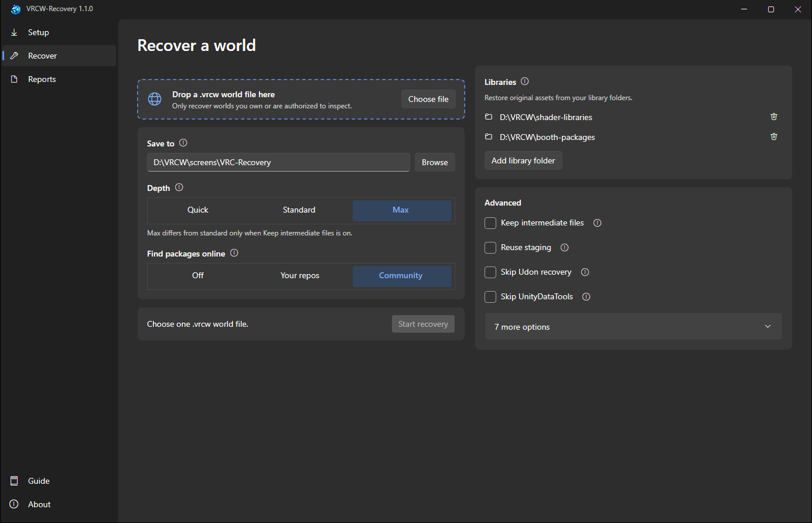Open the About page
The image size is (812, 523).
point(59,504)
